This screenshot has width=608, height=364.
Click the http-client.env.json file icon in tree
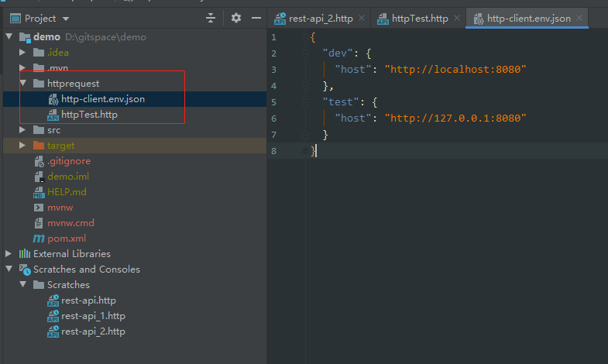tap(53, 99)
